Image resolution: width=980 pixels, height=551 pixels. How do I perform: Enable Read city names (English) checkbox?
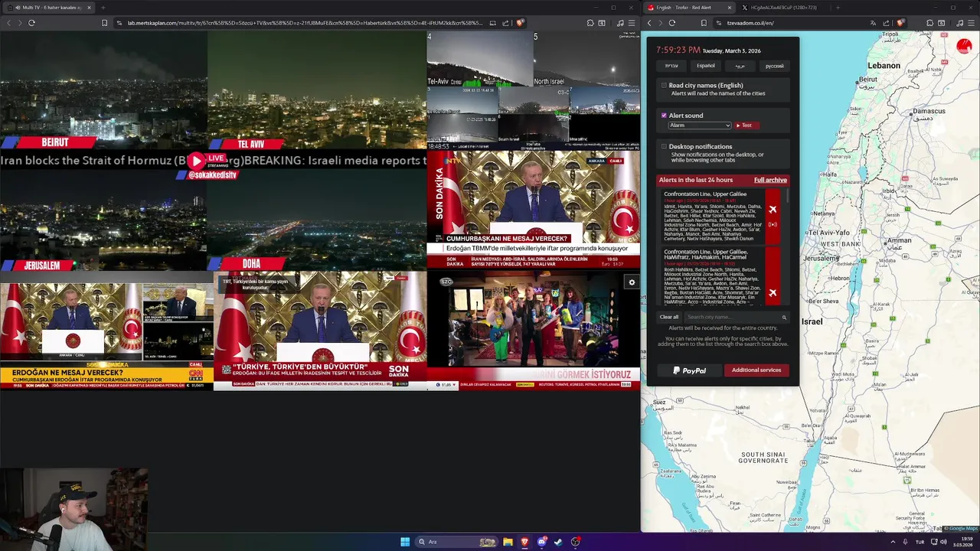tap(664, 86)
